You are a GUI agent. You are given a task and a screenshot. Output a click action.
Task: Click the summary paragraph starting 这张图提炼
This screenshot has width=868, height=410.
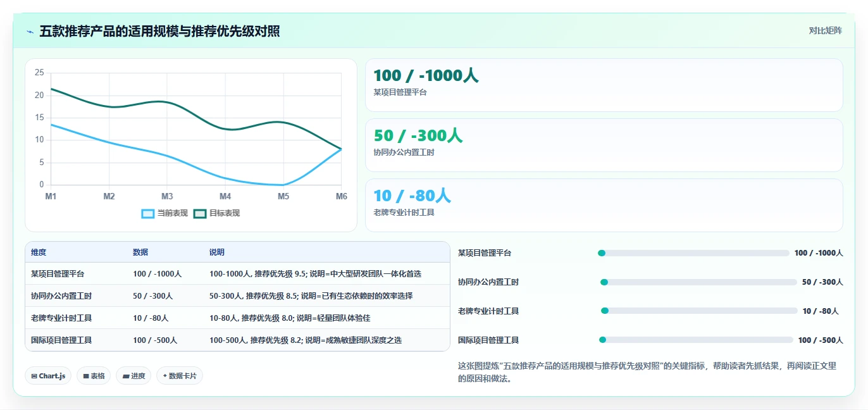(x=647, y=372)
